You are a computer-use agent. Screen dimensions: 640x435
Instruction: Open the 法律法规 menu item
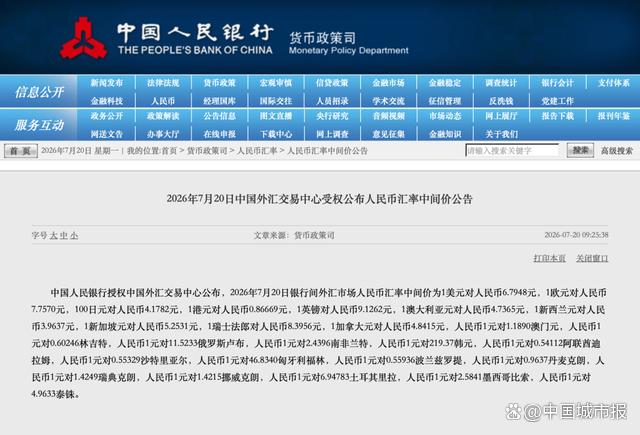(x=163, y=83)
